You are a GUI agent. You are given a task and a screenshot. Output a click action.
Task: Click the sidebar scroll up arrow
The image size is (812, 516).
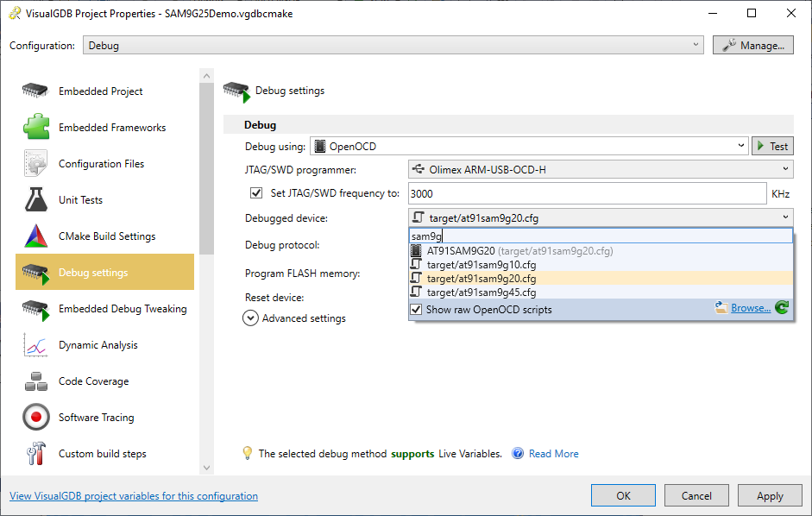[206, 76]
